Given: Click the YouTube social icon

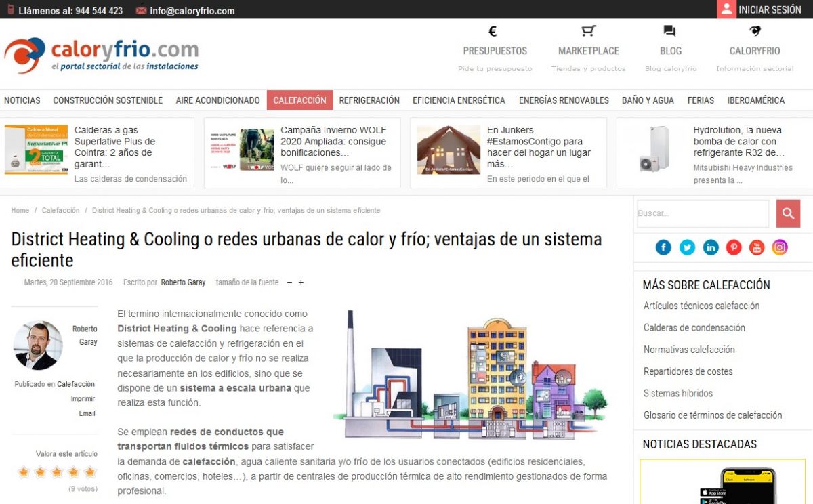Looking at the screenshot, I should [x=757, y=247].
